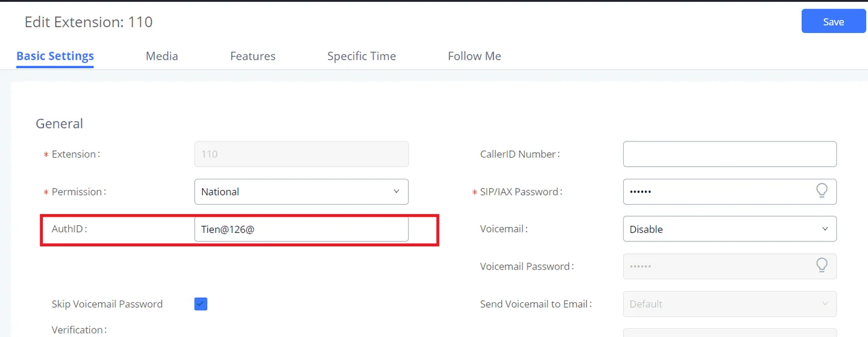Select the Follow Me tab
This screenshot has width=868, height=337.
point(474,56)
